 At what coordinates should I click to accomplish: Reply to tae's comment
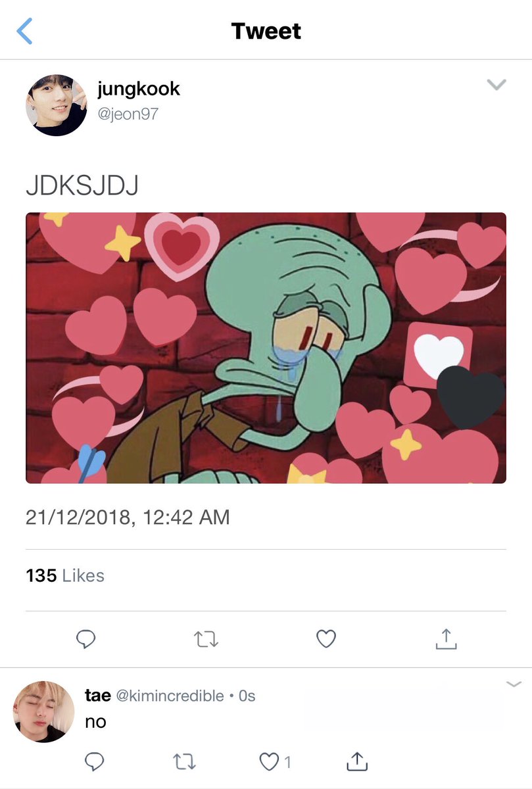click(x=95, y=761)
